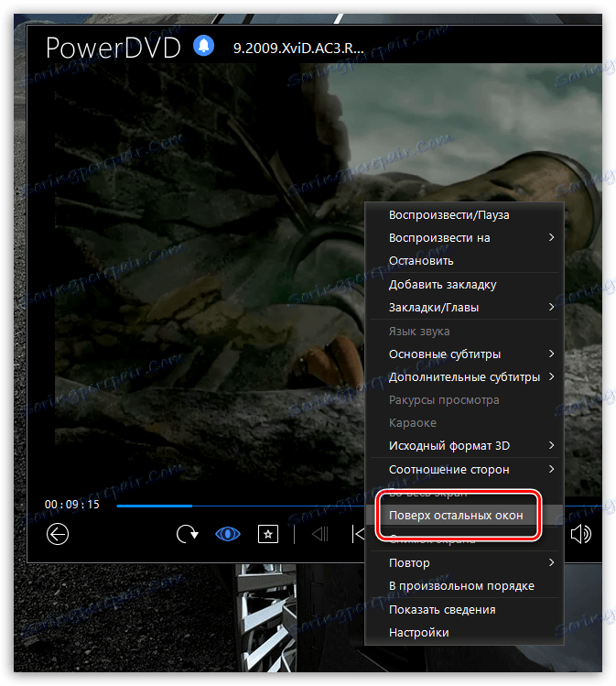Click the previous track icon
616x686 pixels.
(358, 534)
